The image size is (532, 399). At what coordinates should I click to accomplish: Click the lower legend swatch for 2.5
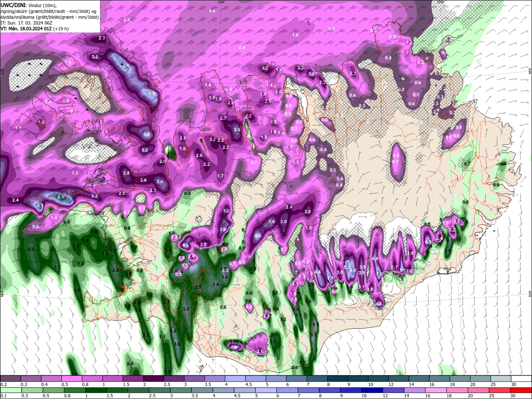click(160, 390)
